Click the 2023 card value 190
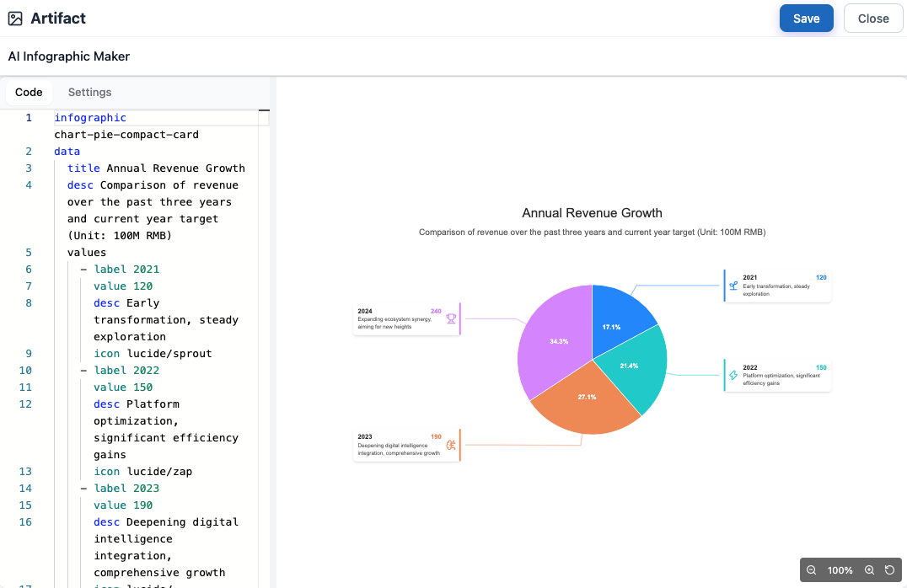The image size is (907, 588). (436, 437)
